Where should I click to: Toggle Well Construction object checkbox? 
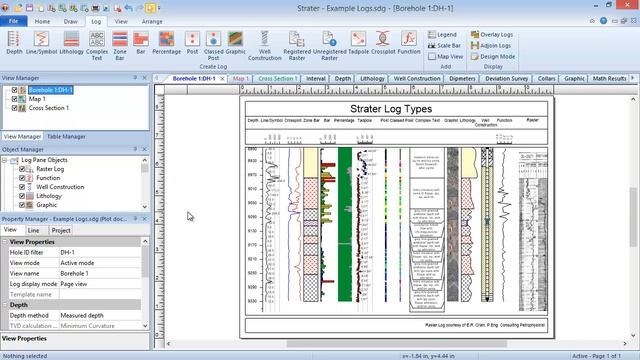22,187
